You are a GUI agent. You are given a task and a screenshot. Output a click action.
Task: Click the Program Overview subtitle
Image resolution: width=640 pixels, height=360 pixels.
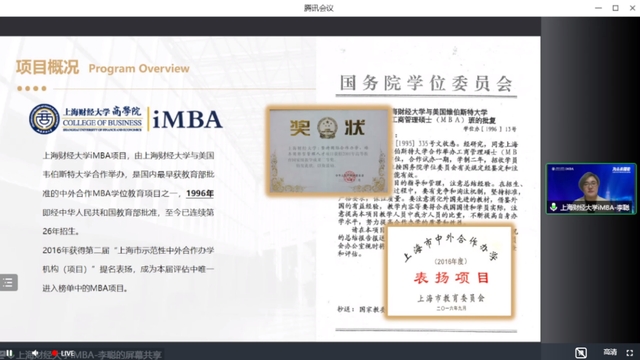click(x=139, y=69)
